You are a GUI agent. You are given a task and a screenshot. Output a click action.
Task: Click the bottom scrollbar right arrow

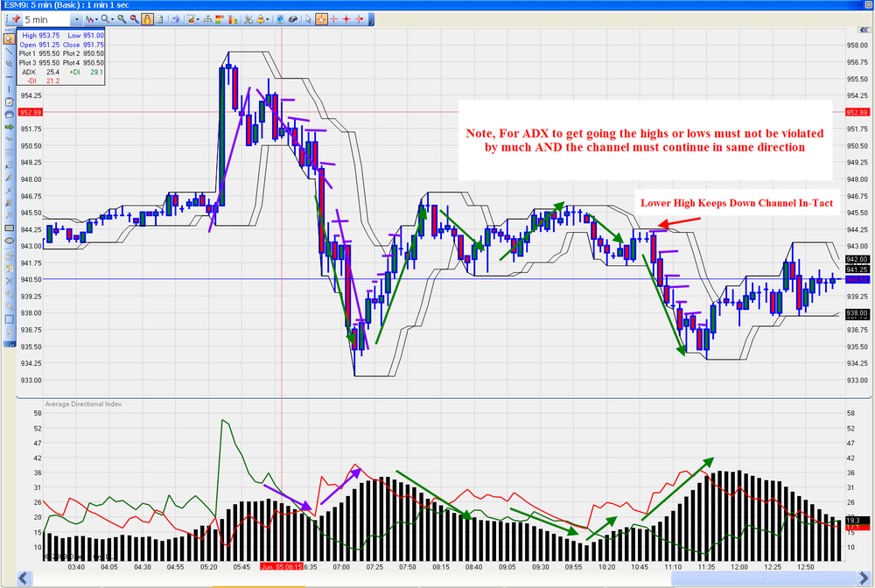point(864,577)
